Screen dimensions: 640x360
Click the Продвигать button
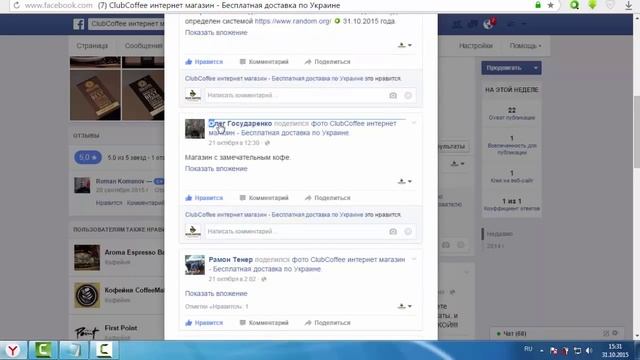[504, 68]
